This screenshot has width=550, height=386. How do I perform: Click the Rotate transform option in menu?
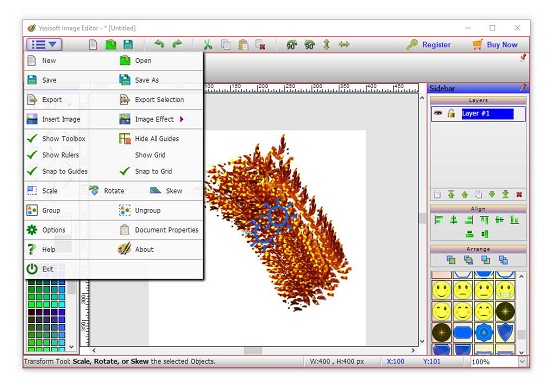(x=107, y=191)
